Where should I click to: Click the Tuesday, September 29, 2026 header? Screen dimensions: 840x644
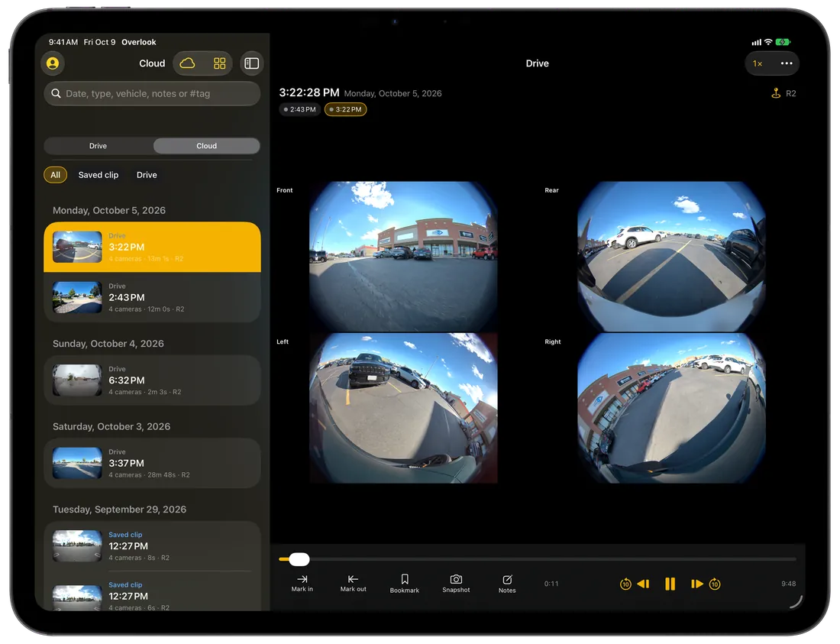coord(119,510)
